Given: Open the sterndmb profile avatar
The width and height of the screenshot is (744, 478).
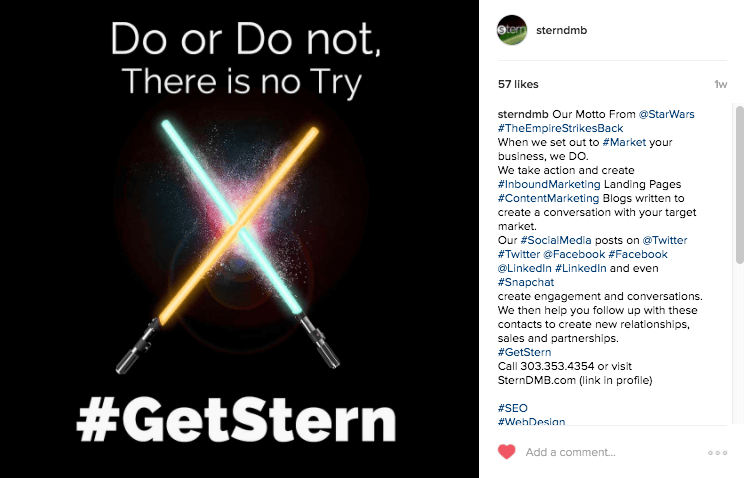Looking at the screenshot, I should pyautogui.click(x=512, y=30).
